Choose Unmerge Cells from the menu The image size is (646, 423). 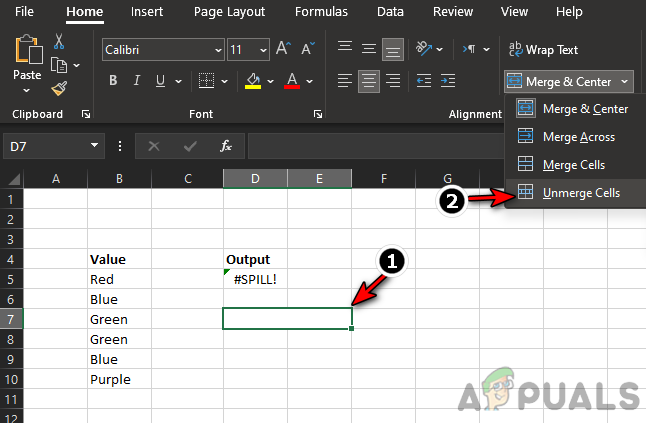tap(580, 192)
